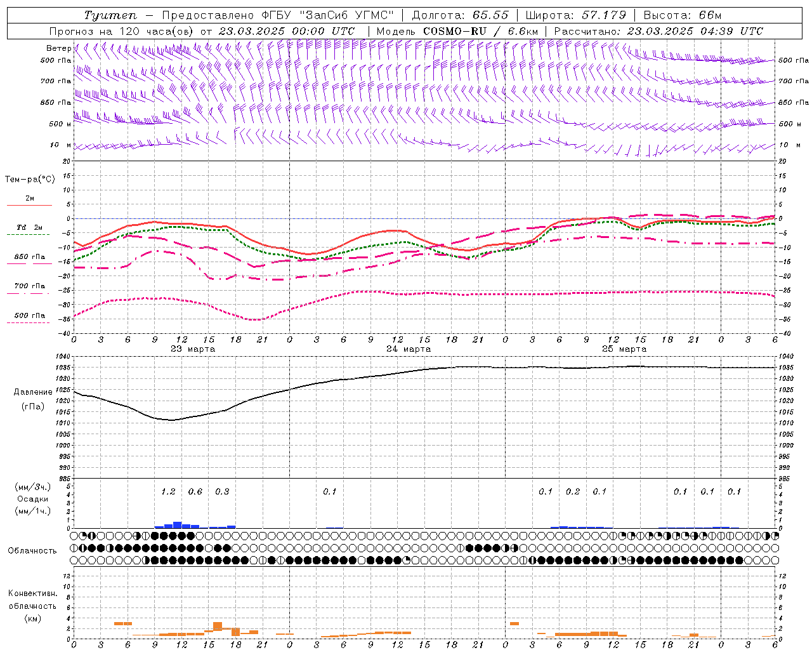Click the 'Тем-ра(°C)' legend heading
Viewport: 812px width, 650px height.
pyautogui.click(x=30, y=180)
